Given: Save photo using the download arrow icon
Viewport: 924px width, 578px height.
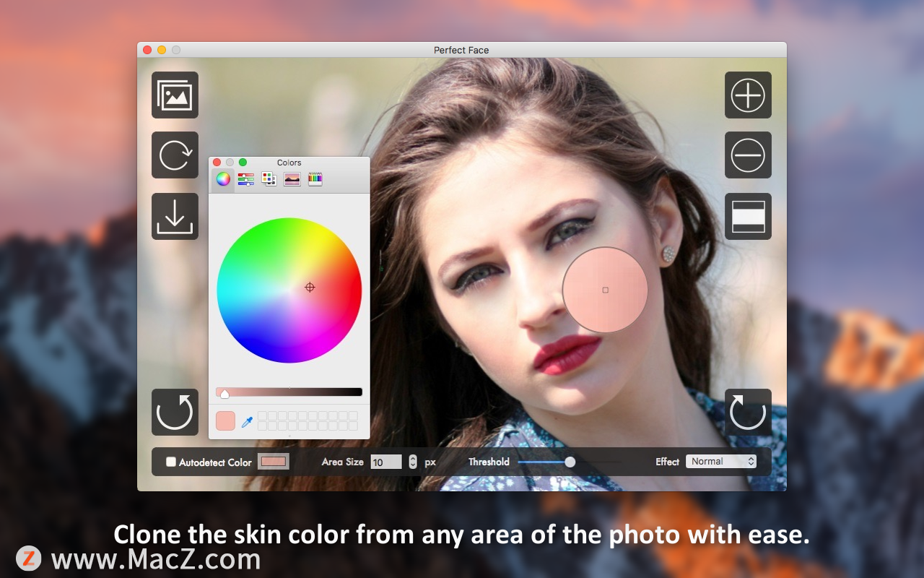Looking at the screenshot, I should 175,216.
